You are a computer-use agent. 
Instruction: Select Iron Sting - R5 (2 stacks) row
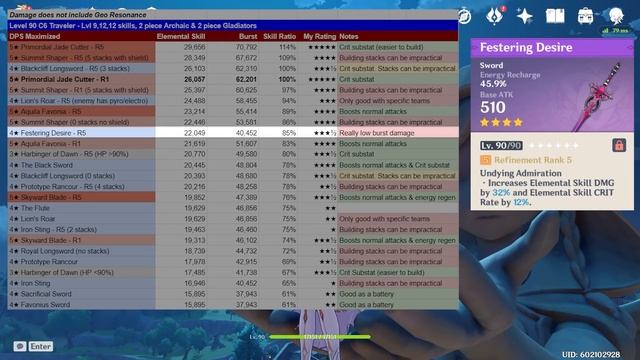[x=233, y=229]
